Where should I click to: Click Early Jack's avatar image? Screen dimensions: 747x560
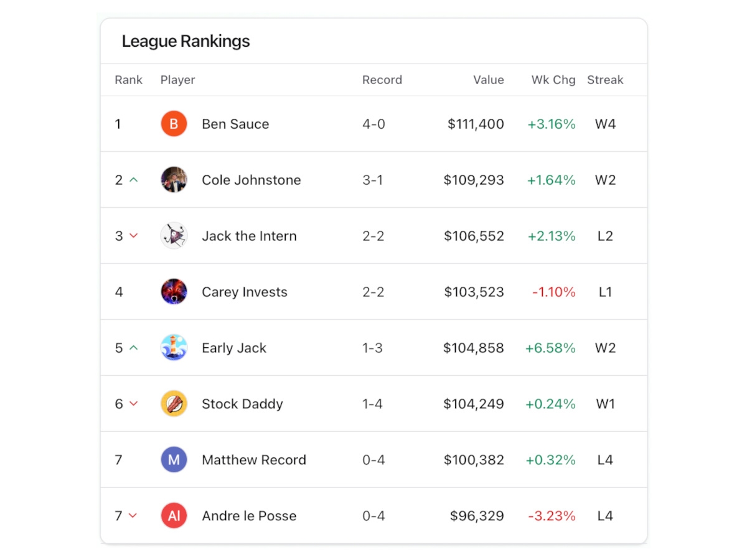click(174, 347)
